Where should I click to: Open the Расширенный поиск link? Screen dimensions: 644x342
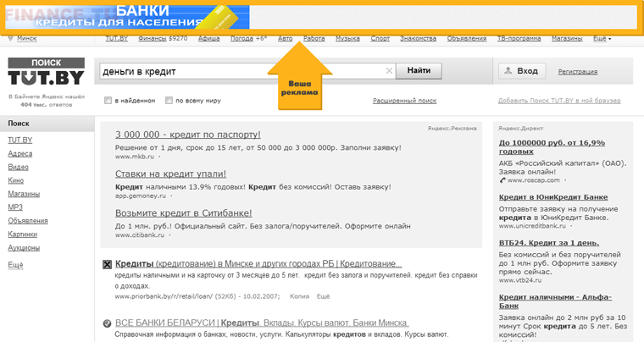(404, 101)
